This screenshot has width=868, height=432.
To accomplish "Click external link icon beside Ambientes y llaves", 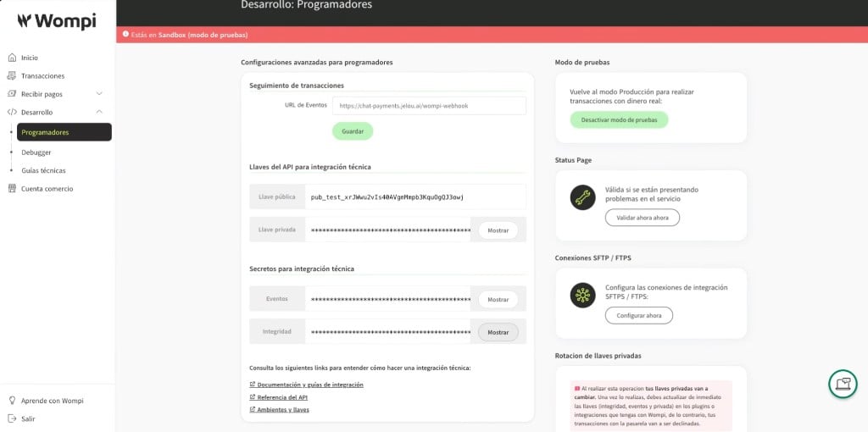I will [x=253, y=410].
